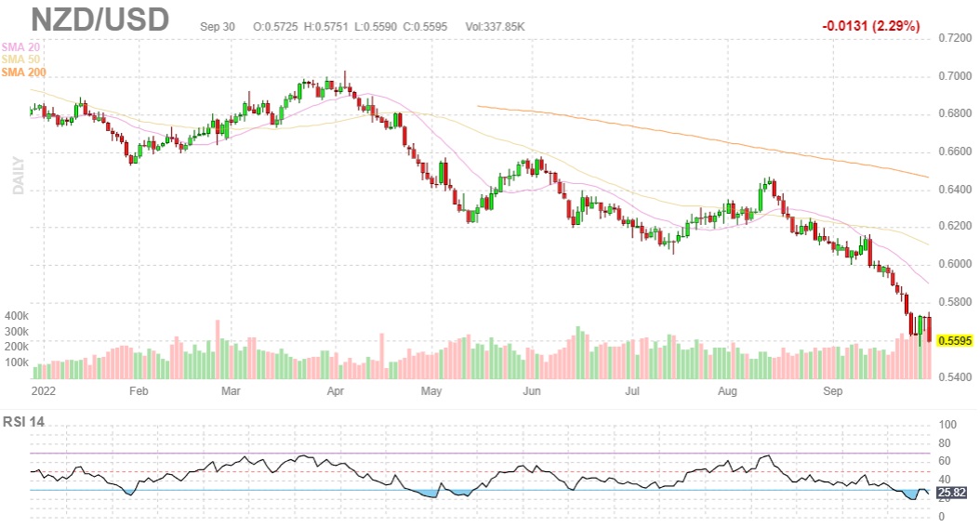Click the 2022 time axis label
The image size is (980, 527).
43,391
